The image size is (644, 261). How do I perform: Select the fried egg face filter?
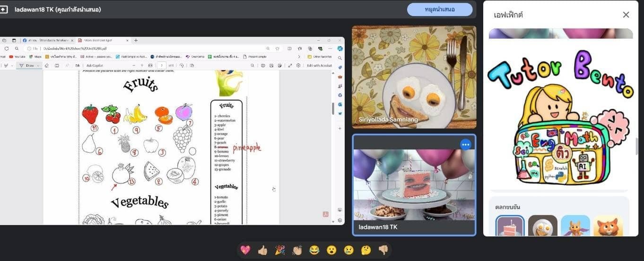click(542, 227)
